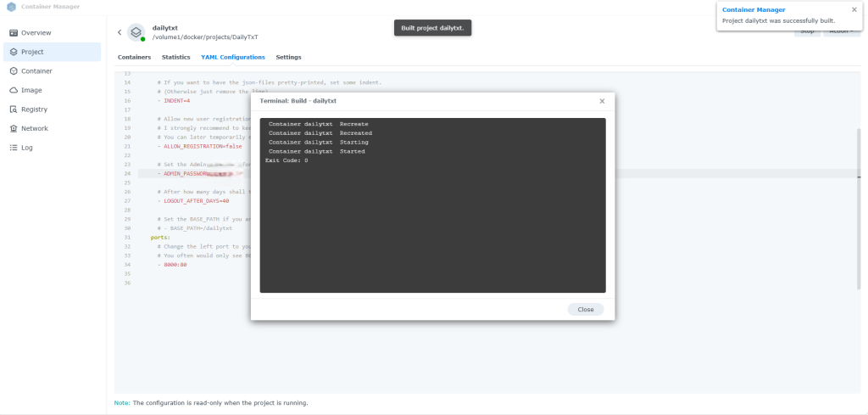The image size is (868, 415).
Task: Expand the Action dropdown
Action: [841, 31]
